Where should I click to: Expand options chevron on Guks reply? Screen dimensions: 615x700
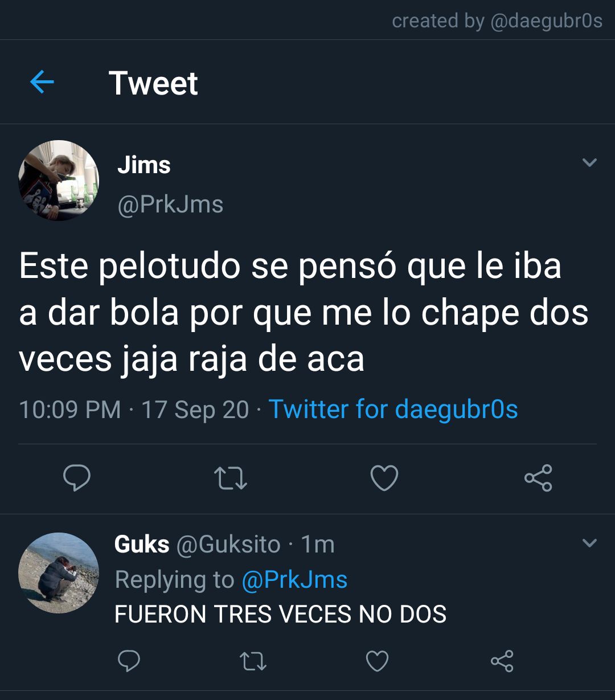pyautogui.click(x=590, y=543)
